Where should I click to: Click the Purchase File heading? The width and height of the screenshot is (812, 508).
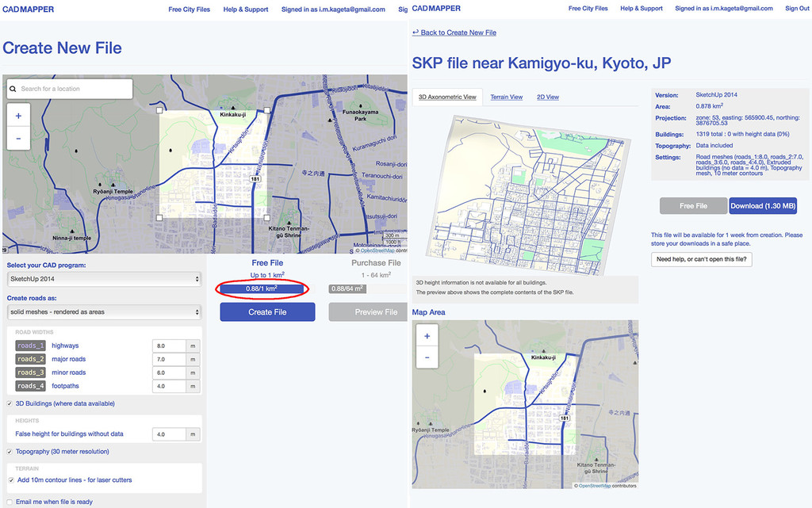[x=376, y=263]
